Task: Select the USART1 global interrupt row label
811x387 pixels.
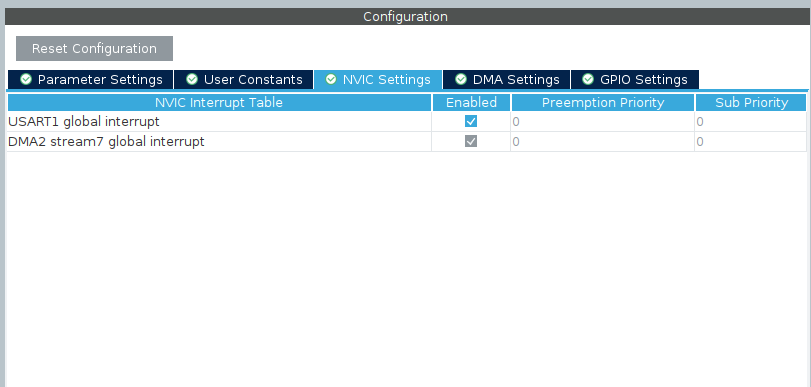Action: point(84,122)
